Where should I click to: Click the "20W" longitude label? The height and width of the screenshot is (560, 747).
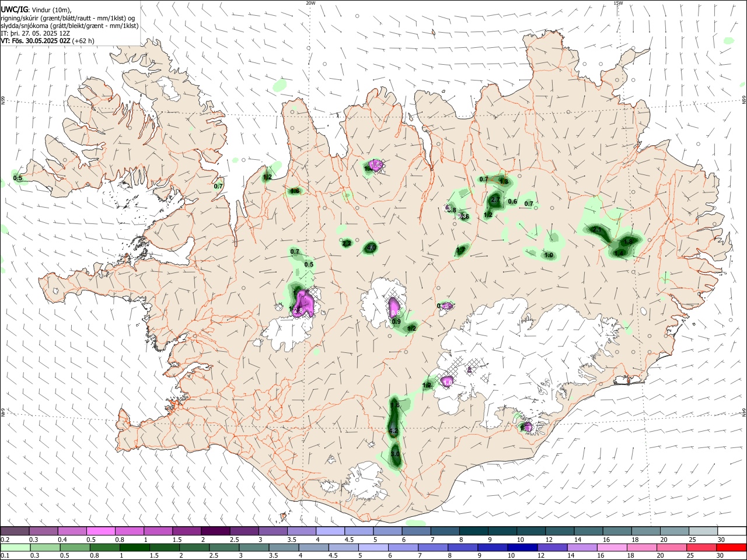310,3
